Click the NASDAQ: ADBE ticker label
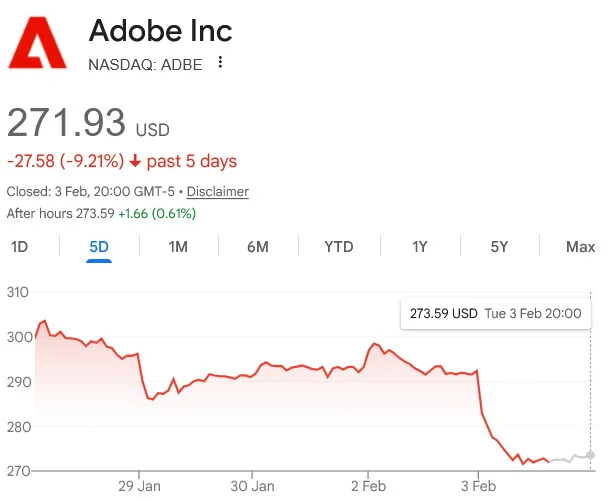 click(x=145, y=65)
